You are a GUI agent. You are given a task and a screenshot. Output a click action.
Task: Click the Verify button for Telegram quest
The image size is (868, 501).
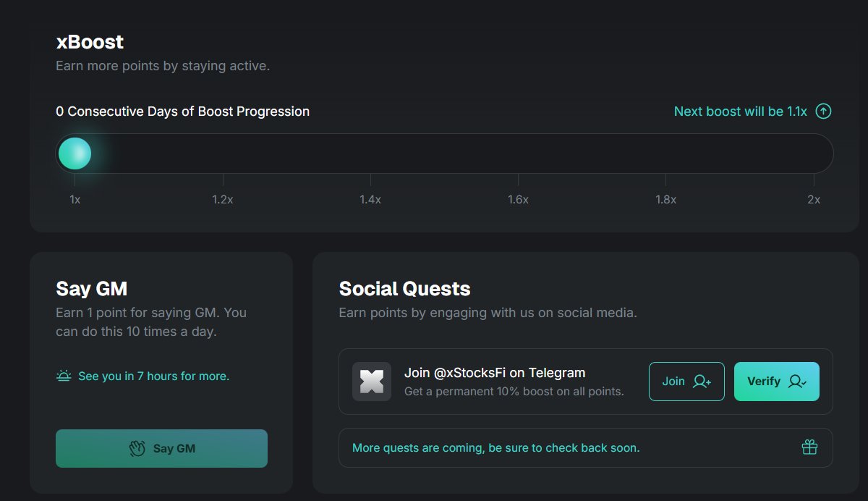click(777, 382)
